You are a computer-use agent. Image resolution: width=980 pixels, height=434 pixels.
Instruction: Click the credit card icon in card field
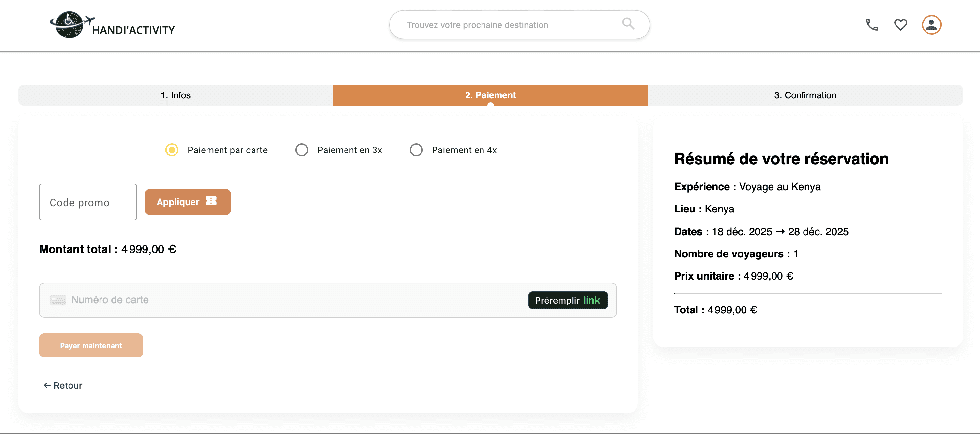tap(58, 300)
